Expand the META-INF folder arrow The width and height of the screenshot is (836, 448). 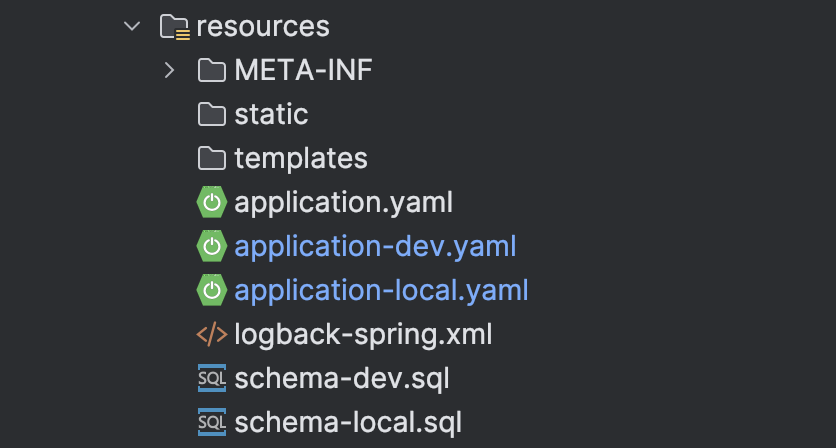click(x=169, y=70)
